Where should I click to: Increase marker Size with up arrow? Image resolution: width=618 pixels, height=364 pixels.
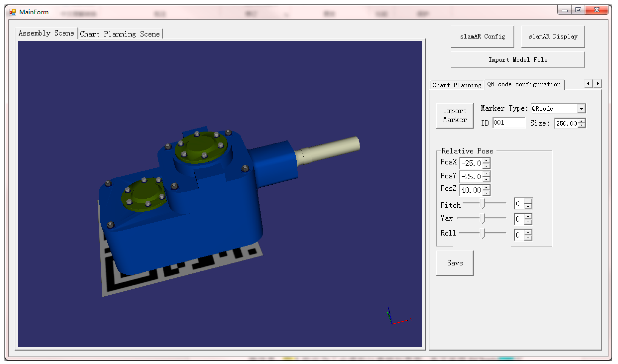click(x=582, y=121)
